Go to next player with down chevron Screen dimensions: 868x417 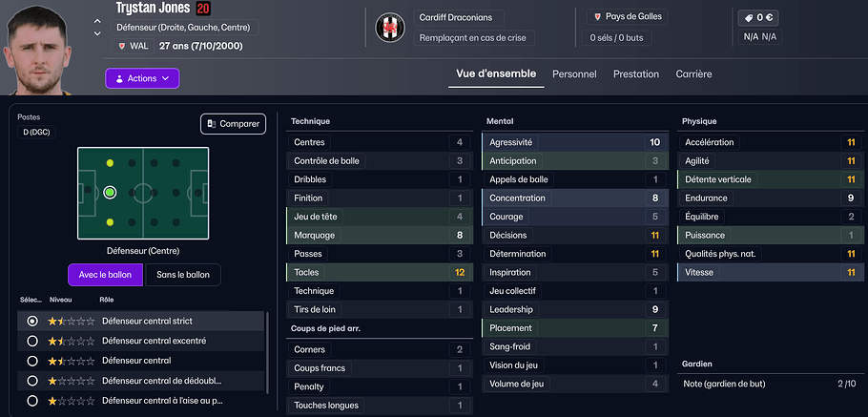97,33
